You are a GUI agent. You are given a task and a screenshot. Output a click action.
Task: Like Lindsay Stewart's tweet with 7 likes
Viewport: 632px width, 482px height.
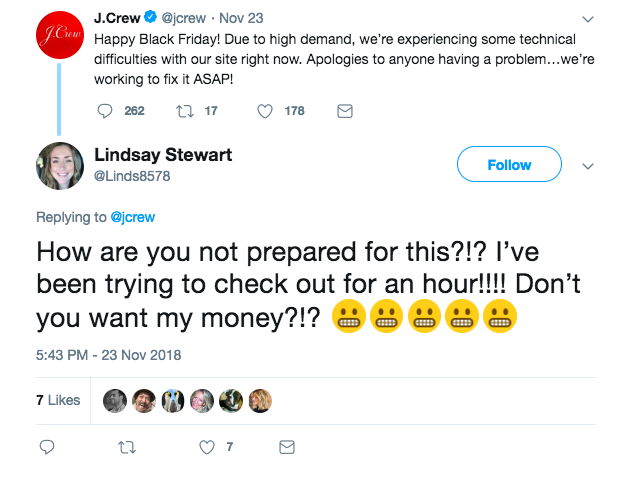click(x=207, y=447)
